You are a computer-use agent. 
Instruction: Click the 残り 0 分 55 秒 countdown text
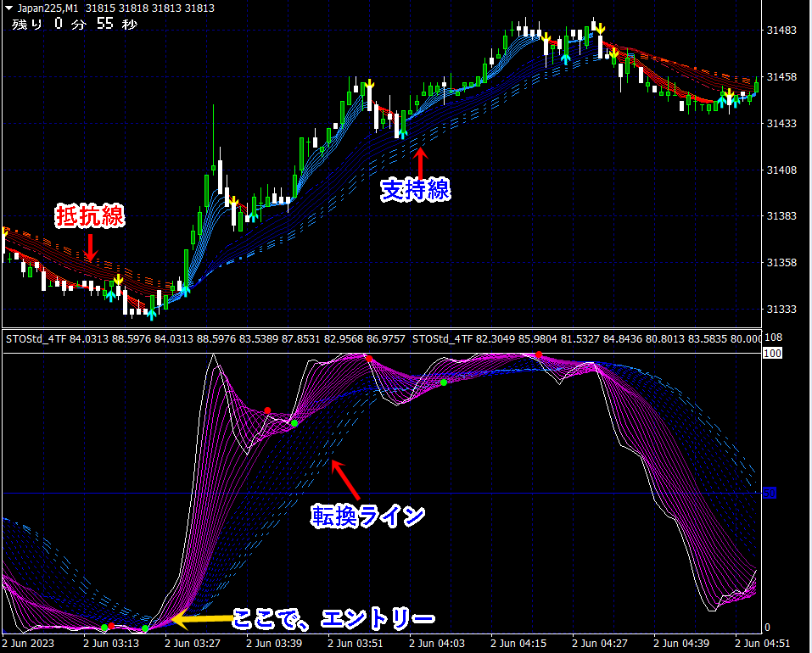pos(73,24)
